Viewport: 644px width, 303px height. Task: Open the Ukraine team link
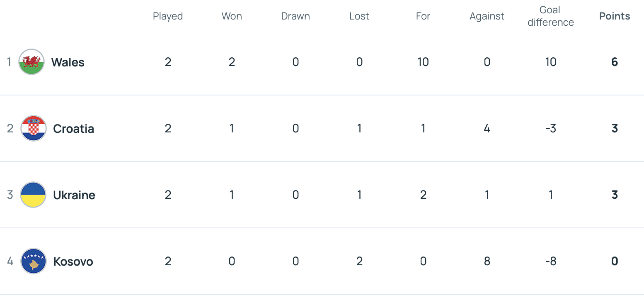[x=74, y=195]
